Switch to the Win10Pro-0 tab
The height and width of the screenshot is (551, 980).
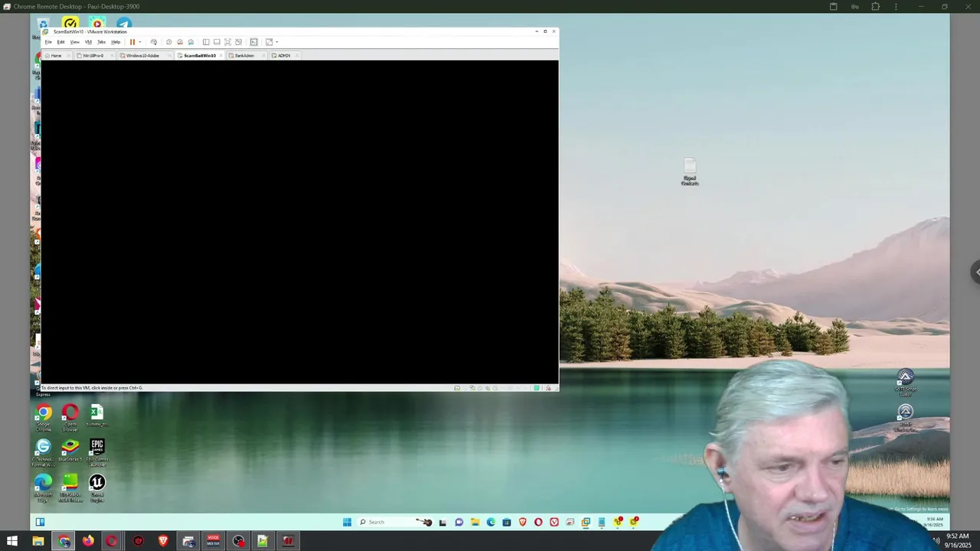(x=93, y=56)
